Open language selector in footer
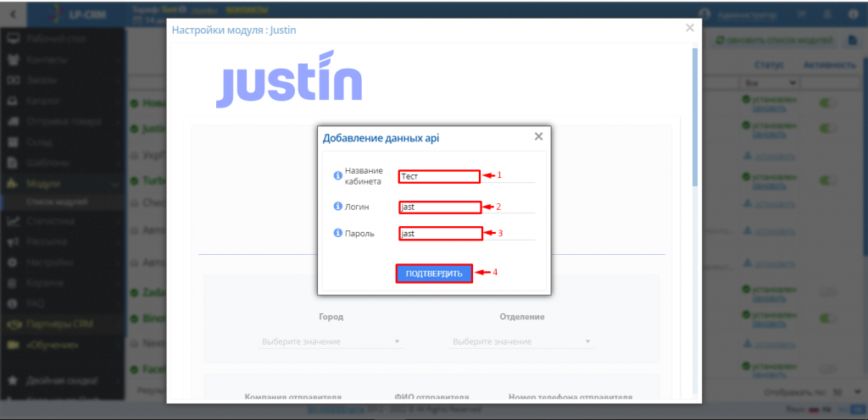Viewport: 868px width, 420px height. [822, 409]
